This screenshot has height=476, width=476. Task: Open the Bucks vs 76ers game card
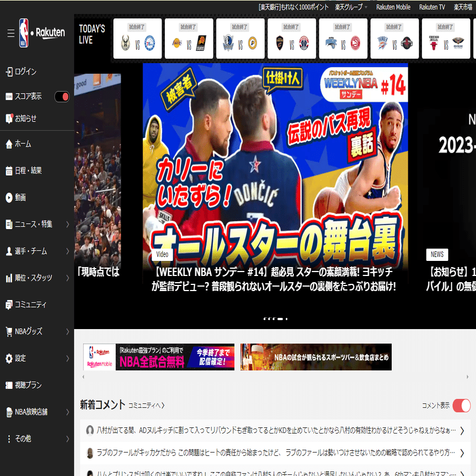[137, 39]
